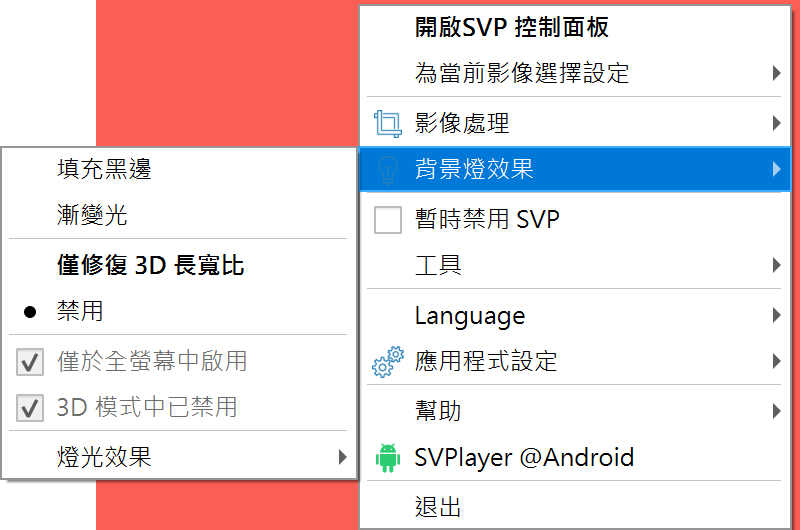The image size is (800, 530).
Task: Toggle the 暫時禁用 SVP checkbox
Action: pyautogui.click(x=388, y=220)
